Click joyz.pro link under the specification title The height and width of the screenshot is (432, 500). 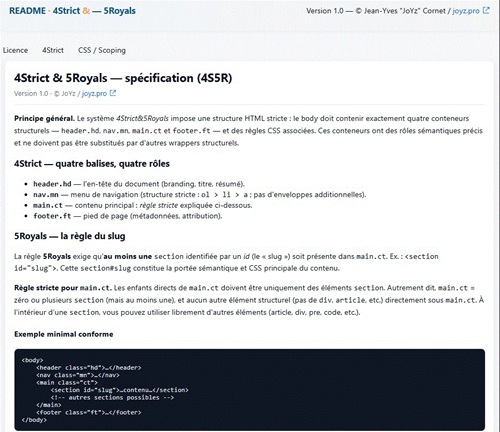point(94,93)
